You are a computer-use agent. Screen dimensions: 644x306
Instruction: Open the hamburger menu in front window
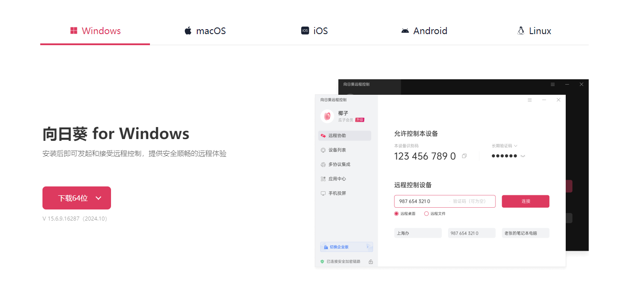point(530,100)
